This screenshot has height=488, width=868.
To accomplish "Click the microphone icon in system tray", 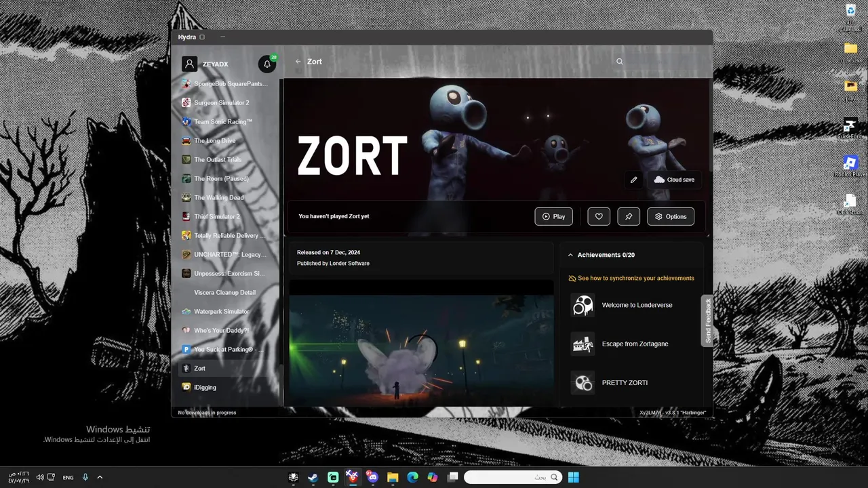I will 85,477.
